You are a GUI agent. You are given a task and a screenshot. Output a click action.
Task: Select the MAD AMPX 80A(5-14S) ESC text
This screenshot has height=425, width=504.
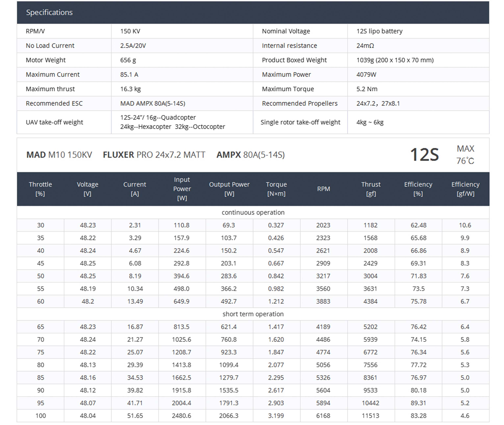[x=153, y=104]
